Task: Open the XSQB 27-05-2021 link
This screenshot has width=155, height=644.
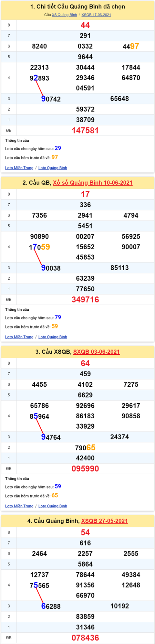Action: pyautogui.click(x=105, y=521)
